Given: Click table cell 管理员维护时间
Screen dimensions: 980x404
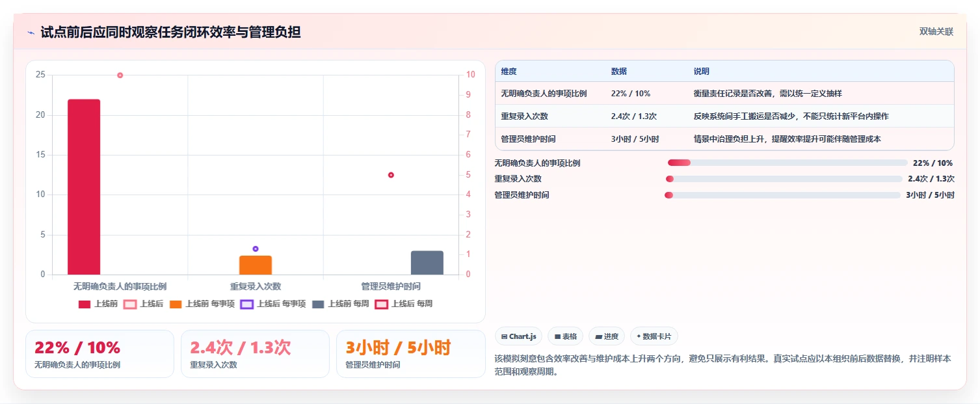Looking at the screenshot, I should (528, 139).
